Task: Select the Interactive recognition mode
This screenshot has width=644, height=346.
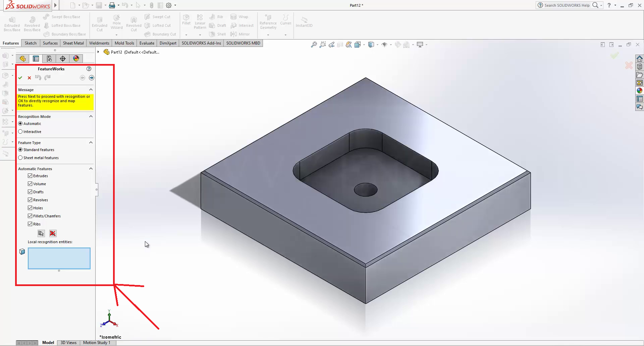Action: (x=20, y=132)
